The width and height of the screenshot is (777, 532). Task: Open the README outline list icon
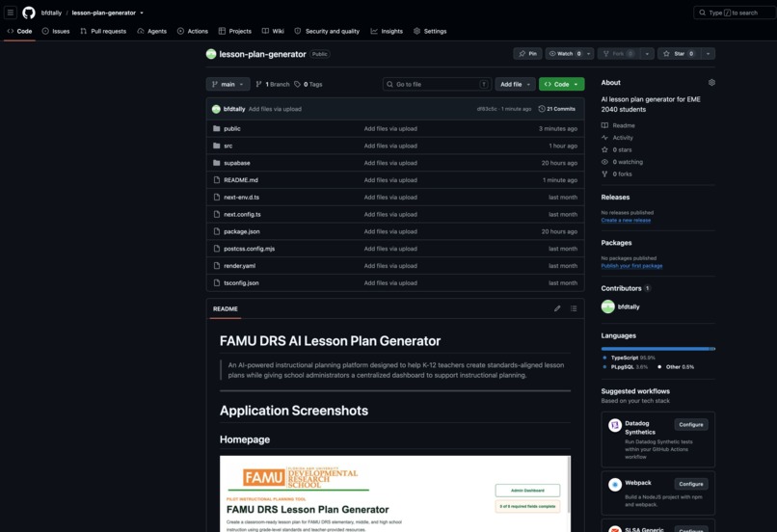[574, 308]
